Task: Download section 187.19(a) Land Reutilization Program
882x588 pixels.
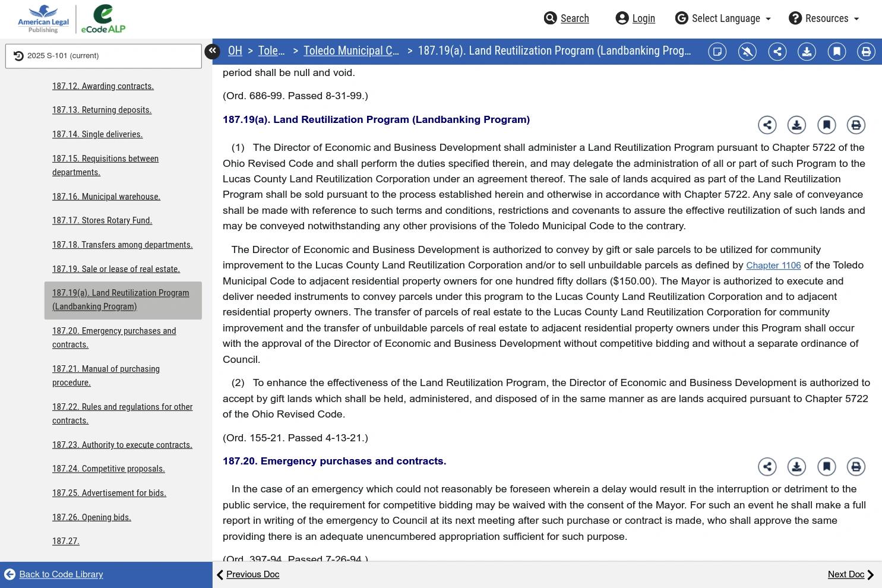Action: pos(796,125)
